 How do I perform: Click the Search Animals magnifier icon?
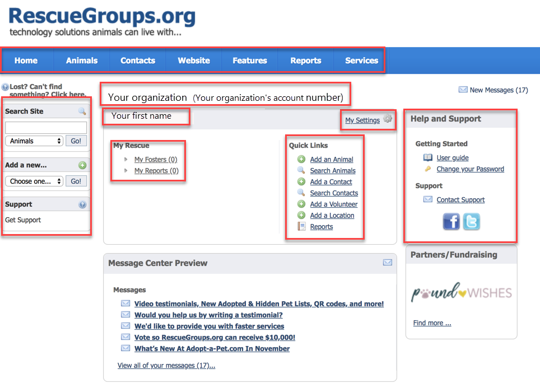(x=301, y=170)
